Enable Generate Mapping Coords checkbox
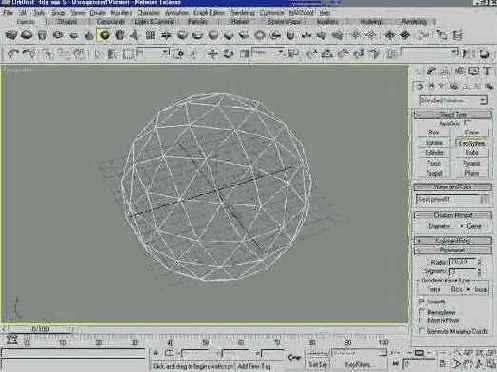Viewport: 497px width, 372px height. (x=422, y=331)
